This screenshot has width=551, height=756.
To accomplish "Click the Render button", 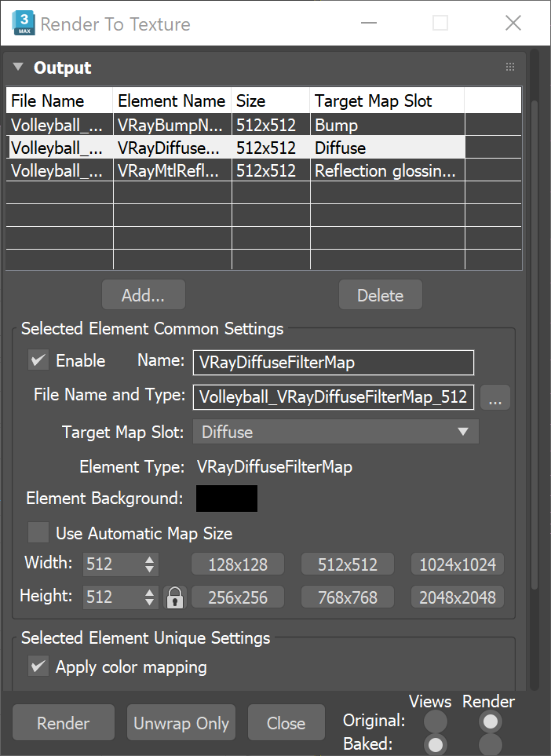I will [64, 723].
